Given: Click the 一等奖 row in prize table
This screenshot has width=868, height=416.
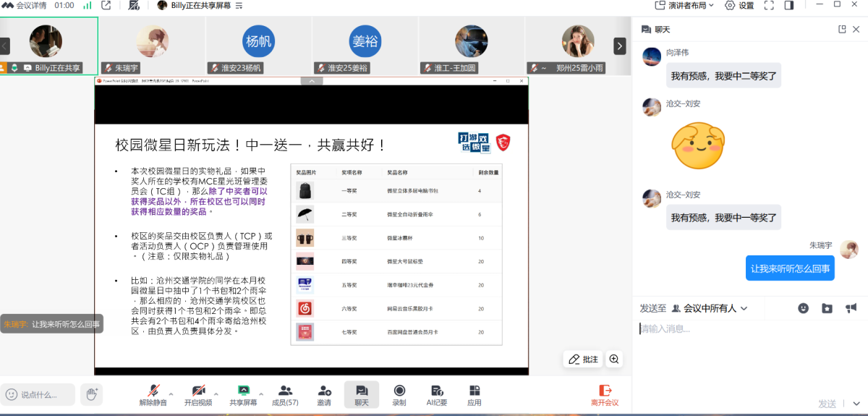Looking at the screenshot, I should 396,191.
